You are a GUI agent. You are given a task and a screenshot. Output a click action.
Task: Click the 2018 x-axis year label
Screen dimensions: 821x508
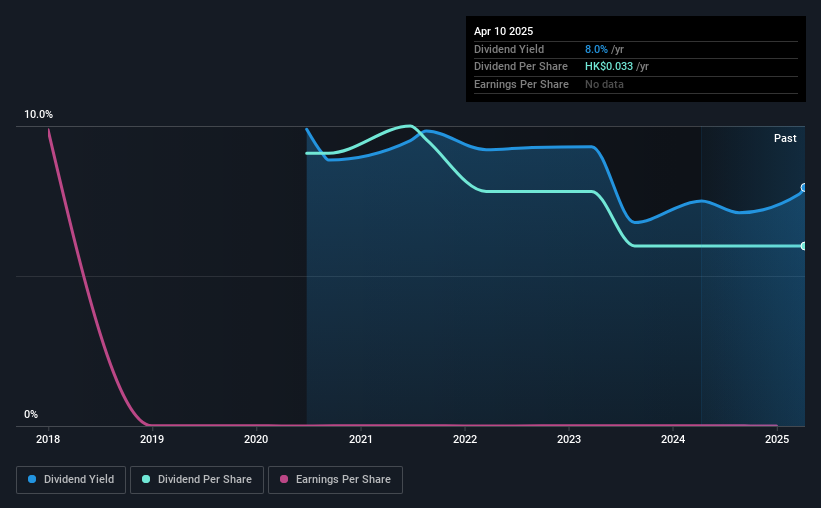48,439
